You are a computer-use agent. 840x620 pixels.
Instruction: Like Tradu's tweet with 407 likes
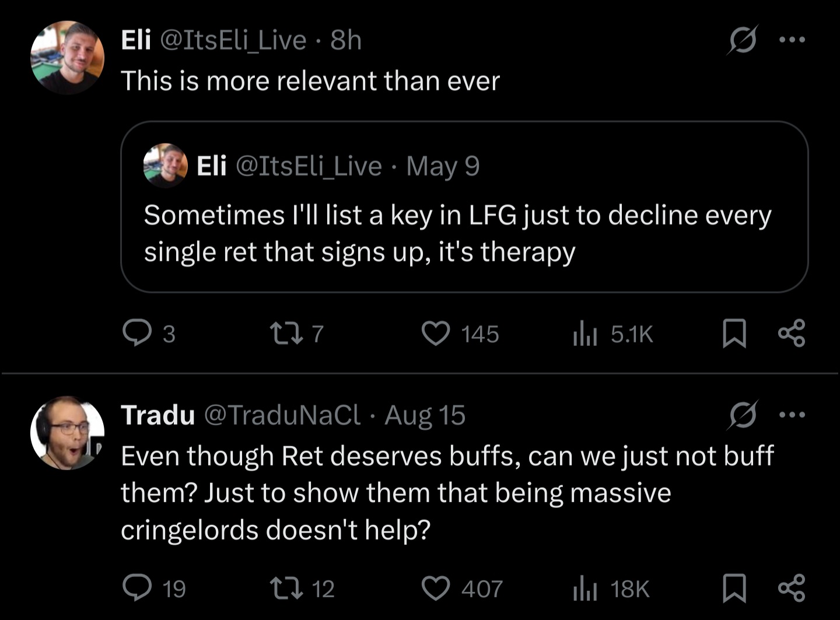point(436,588)
